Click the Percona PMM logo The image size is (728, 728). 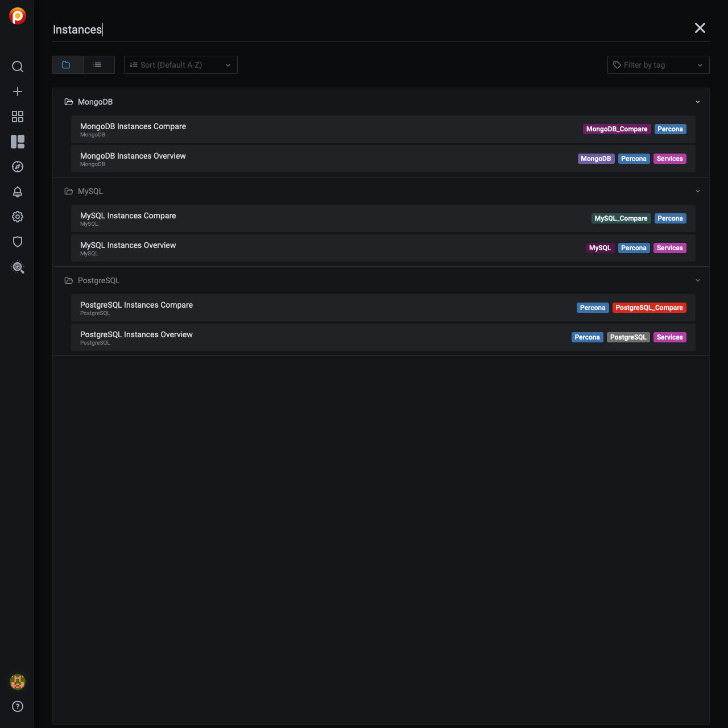point(18,16)
